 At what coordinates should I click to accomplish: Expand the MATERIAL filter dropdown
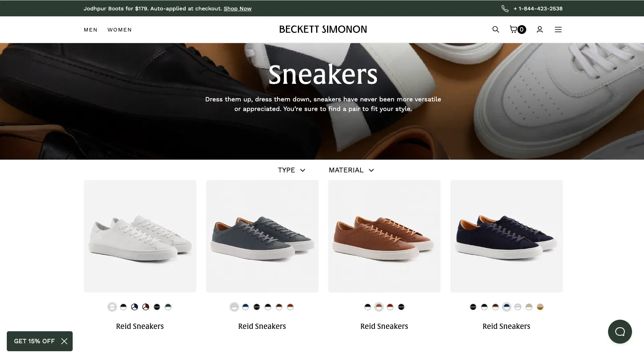pos(351,170)
